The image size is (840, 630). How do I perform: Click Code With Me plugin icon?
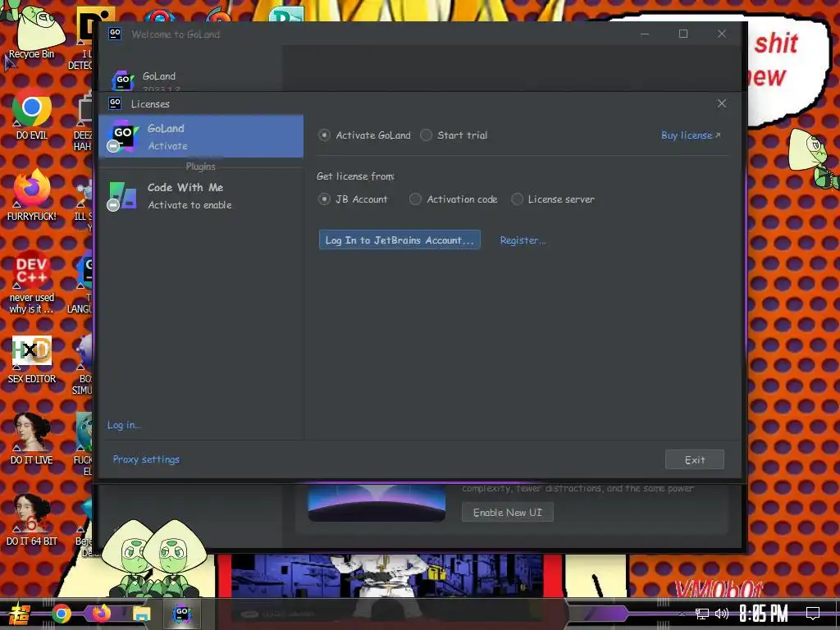click(x=123, y=195)
